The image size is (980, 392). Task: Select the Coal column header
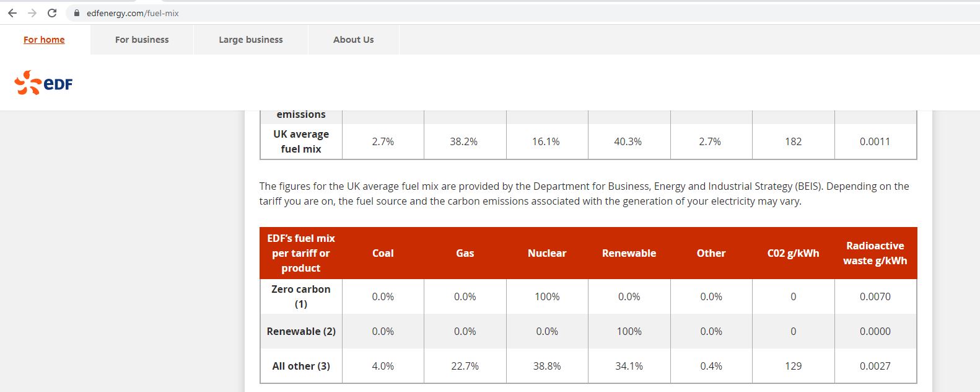(383, 253)
